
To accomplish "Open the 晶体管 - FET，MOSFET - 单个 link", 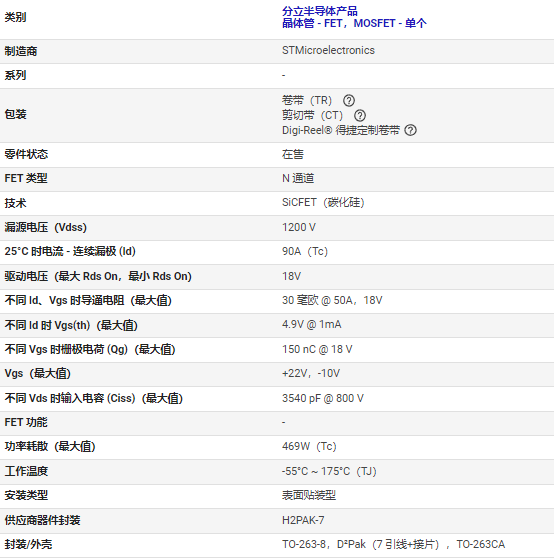I will coord(354,23).
